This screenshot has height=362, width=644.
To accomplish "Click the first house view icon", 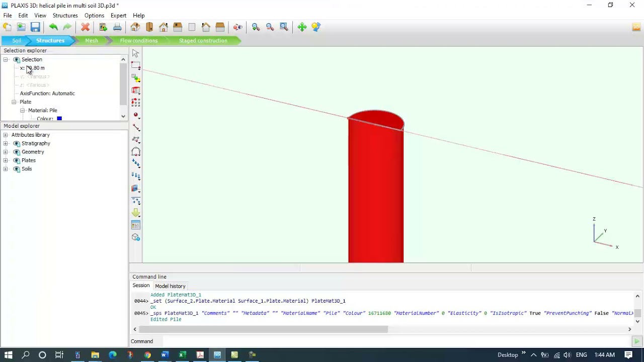I will tap(135, 27).
